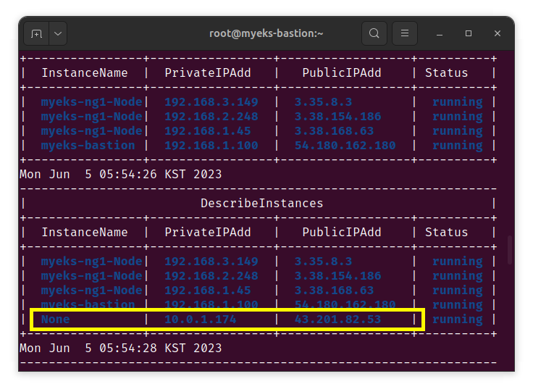
Task: Click running status on the 10.0.1.174 row
Action: (457, 320)
